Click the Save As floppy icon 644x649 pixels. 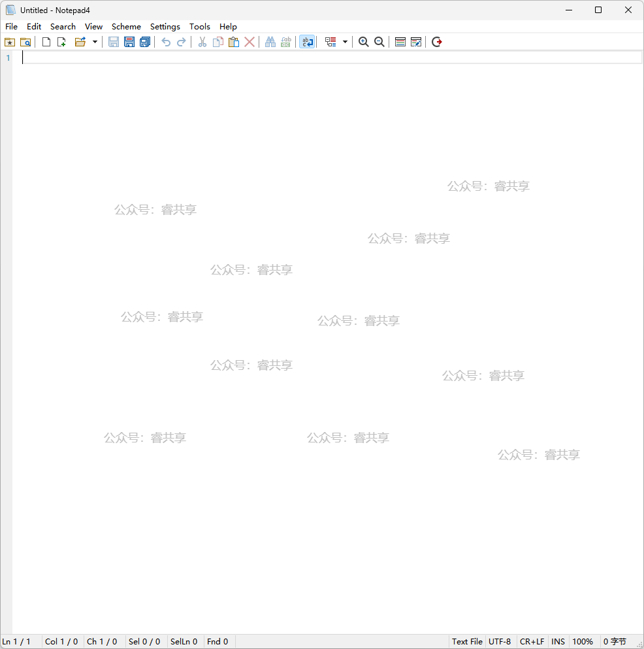click(x=129, y=42)
